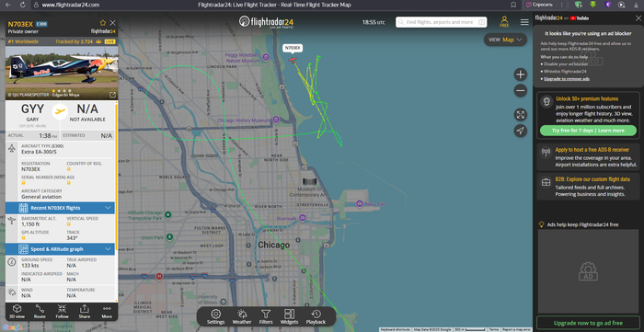Toggle fullscreen map mode button
The width and height of the screenshot is (644, 332).
tap(521, 114)
